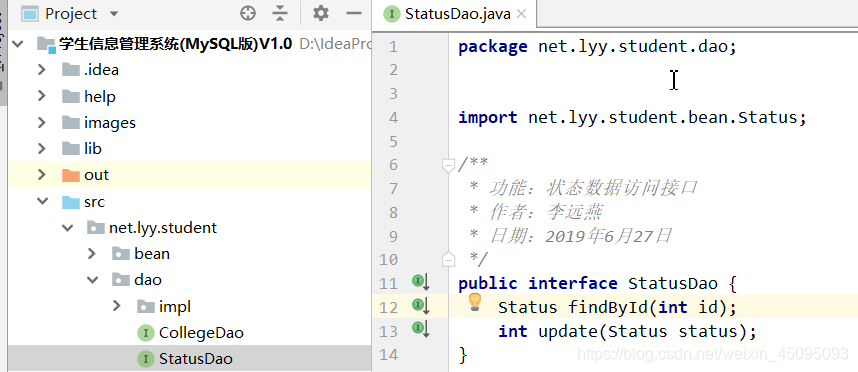Collapse the net.lyy.student package arrow

pyautogui.click(x=67, y=228)
